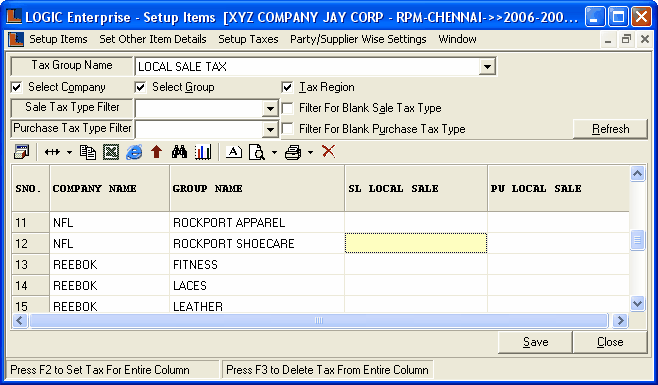Click the vertical scrollbar up arrow
The image size is (658, 385).
637,173
